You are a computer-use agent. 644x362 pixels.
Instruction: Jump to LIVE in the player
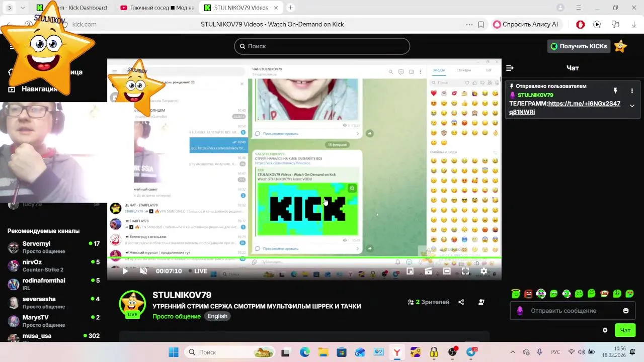point(198,271)
